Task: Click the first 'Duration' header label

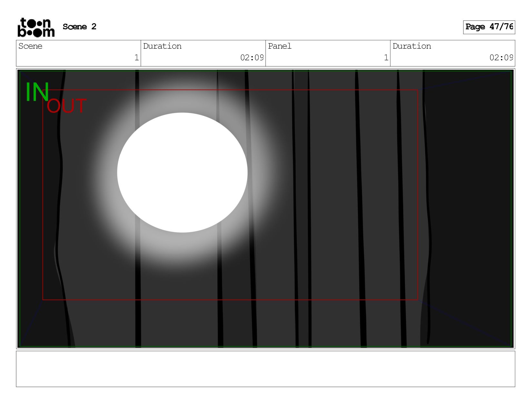Action: 162,46
